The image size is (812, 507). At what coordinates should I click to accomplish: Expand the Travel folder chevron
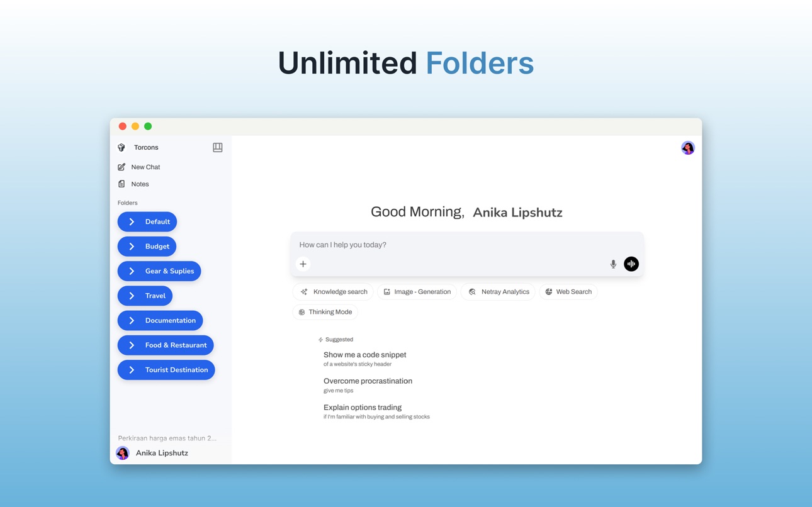click(x=132, y=296)
